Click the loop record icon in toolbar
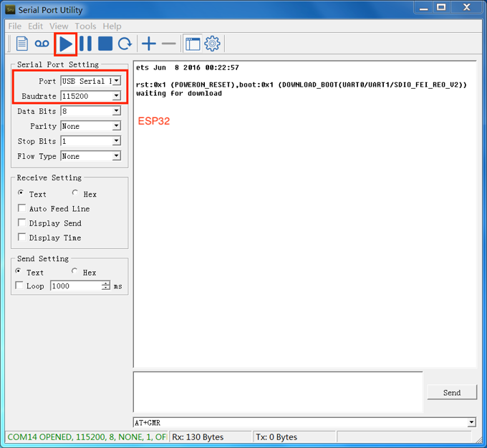Viewport: 487px width, 448px height. (x=42, y=44)
